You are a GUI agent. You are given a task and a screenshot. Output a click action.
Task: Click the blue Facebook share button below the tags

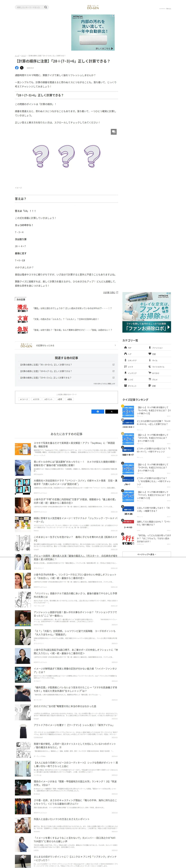pyautogui.click(x=98, y=411)
